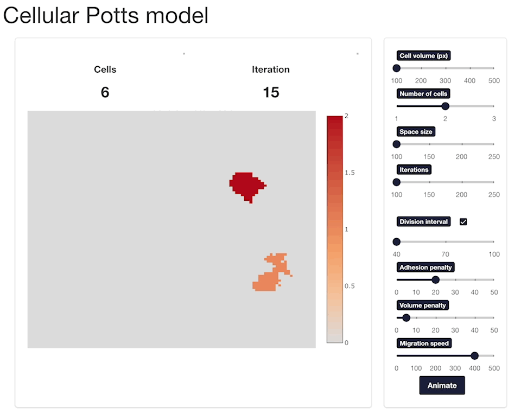Set Adhesion penalty slider to 40

point(474,280)
